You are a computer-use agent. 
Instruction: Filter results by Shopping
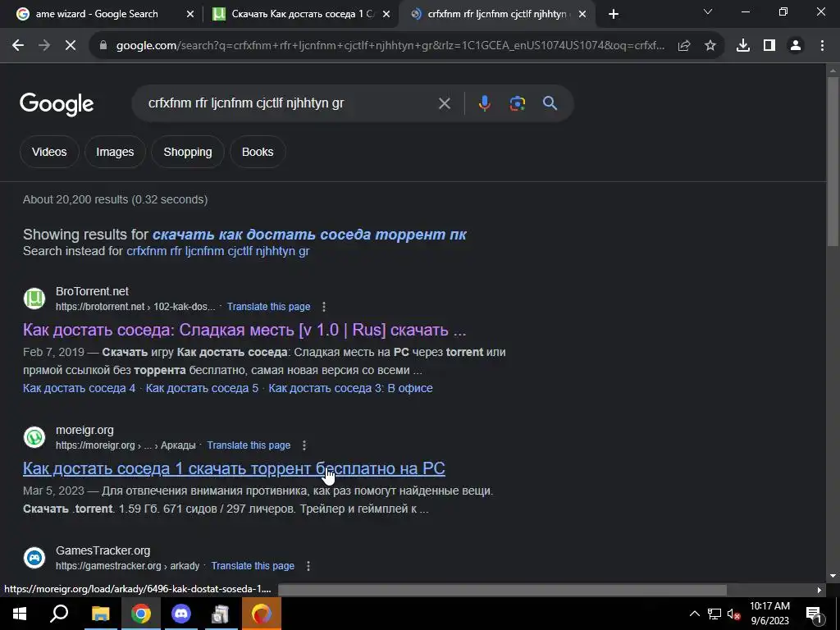(188, 152)
